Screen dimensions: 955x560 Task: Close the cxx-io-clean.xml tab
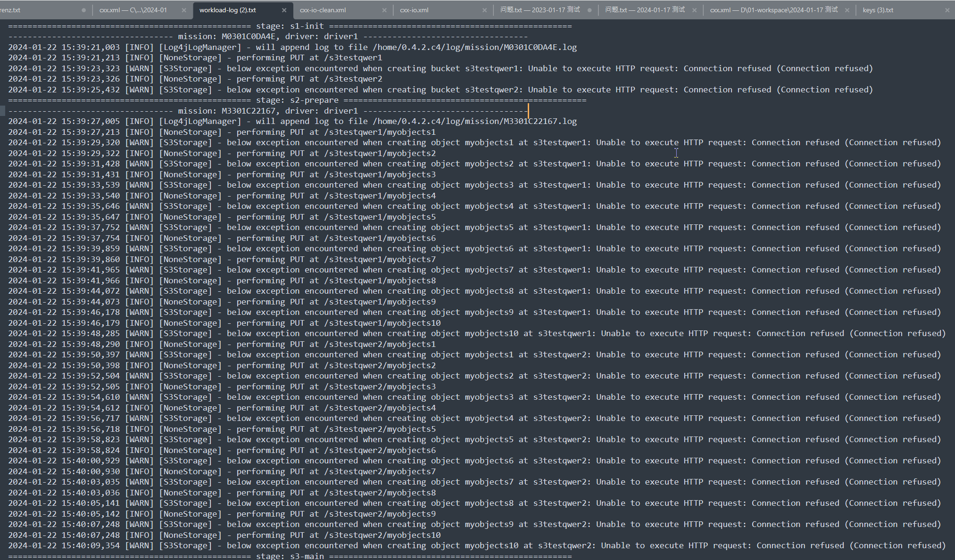384,10
